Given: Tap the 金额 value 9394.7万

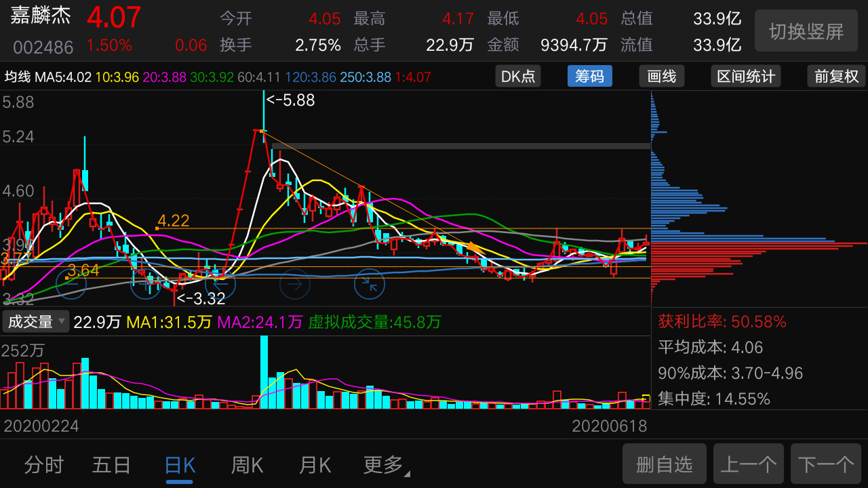Looking at the screenshot, I should tap(574, 45).
